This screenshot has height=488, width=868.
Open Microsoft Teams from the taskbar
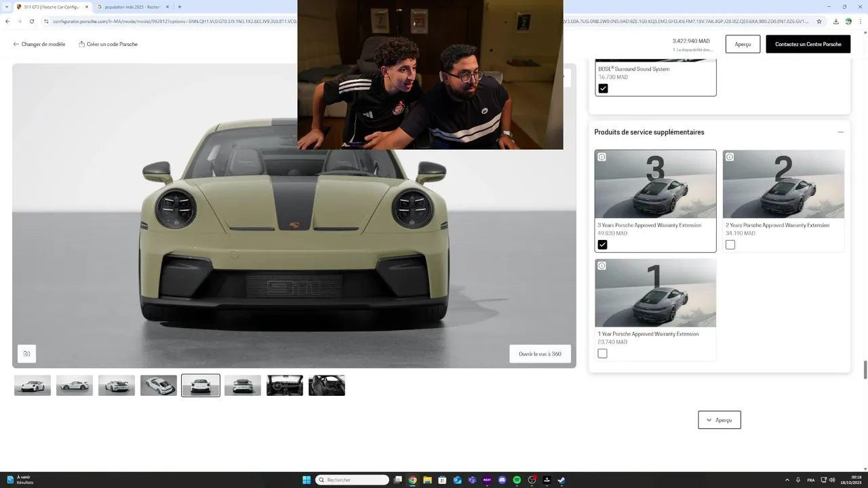coord(472,480)
